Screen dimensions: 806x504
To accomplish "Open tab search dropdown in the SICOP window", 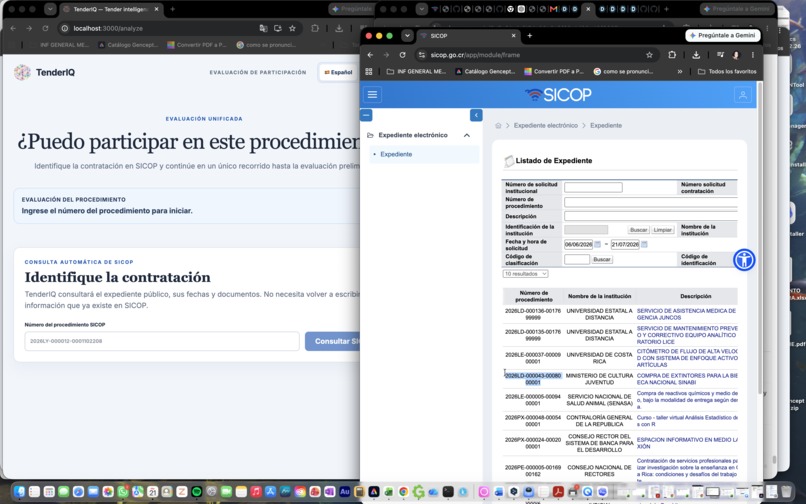I will 407,36.
